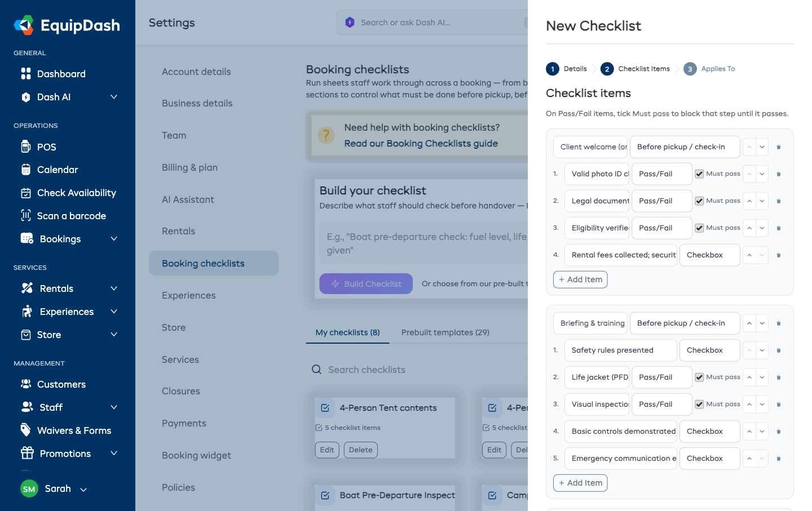Go to Details step
Viewport: 812px width, 511px height.
[567, 69]
